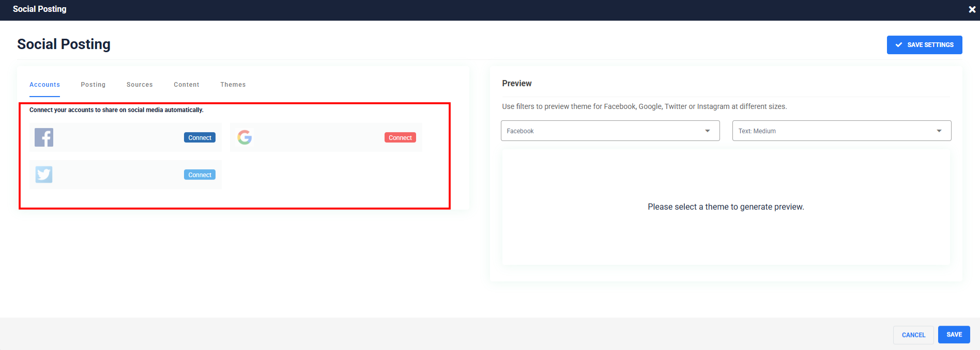Screen dimensions: 980x350
Task: Expand the Text: Medium size dropdown
Action: pos(841,131)
